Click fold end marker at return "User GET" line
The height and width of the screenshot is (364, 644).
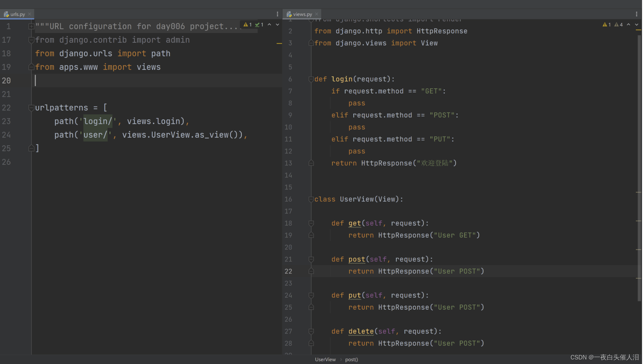point(311,235)
